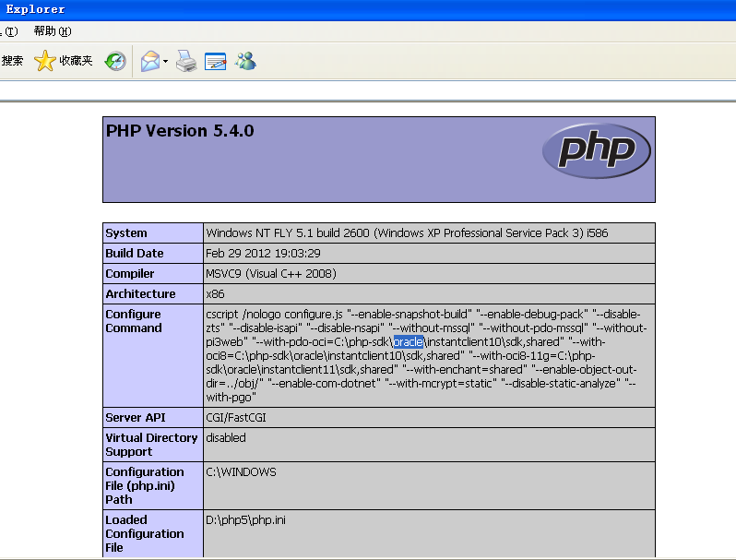The width and height of the screenshot is (736, 560).
Task: Click the Loaded Configuration File label
Action: click(x=144, y=534)
